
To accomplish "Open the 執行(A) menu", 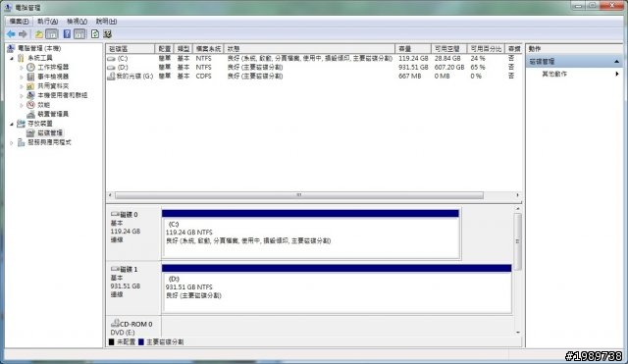I will coord(47,22).
